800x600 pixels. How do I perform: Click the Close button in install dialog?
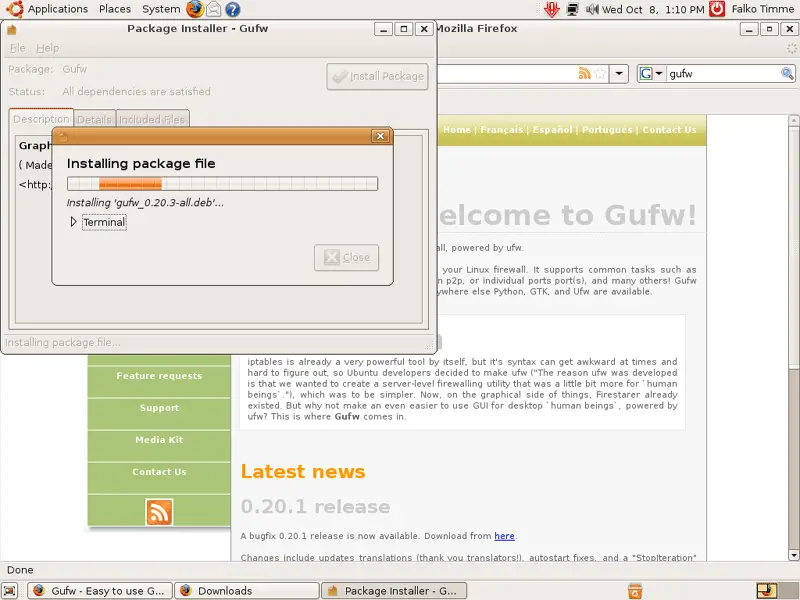point(346,257)
